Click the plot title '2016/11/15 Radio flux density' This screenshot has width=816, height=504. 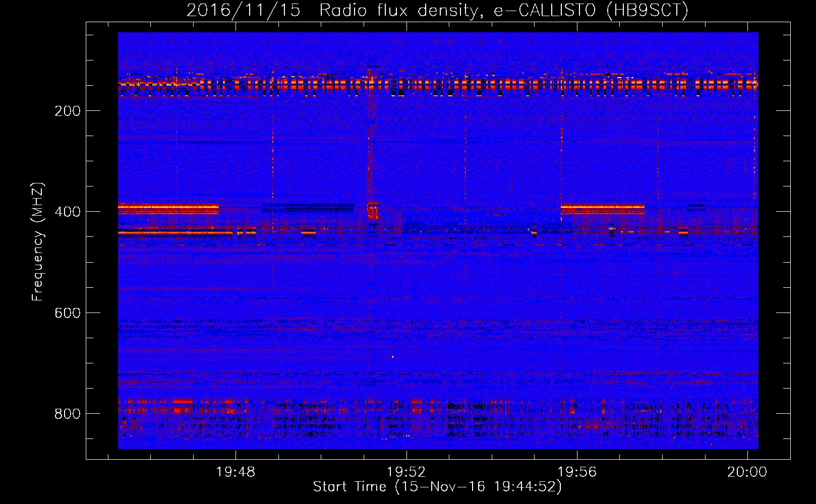point(437,10)
